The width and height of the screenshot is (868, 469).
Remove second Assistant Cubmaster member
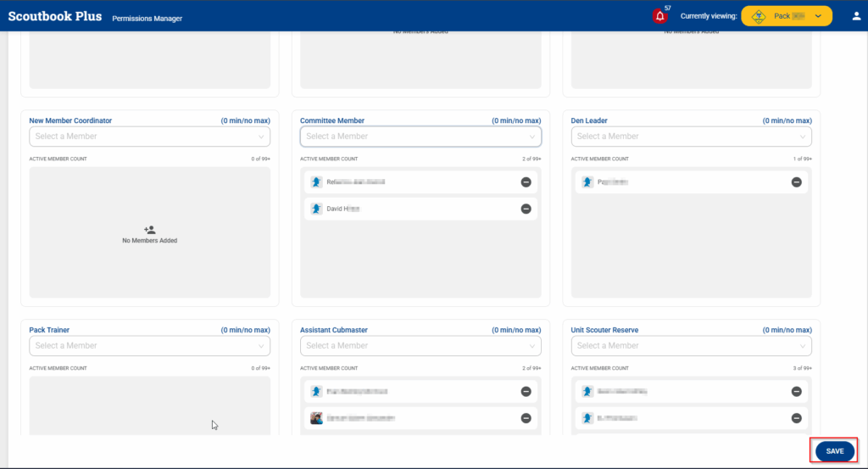click(526, 418)
